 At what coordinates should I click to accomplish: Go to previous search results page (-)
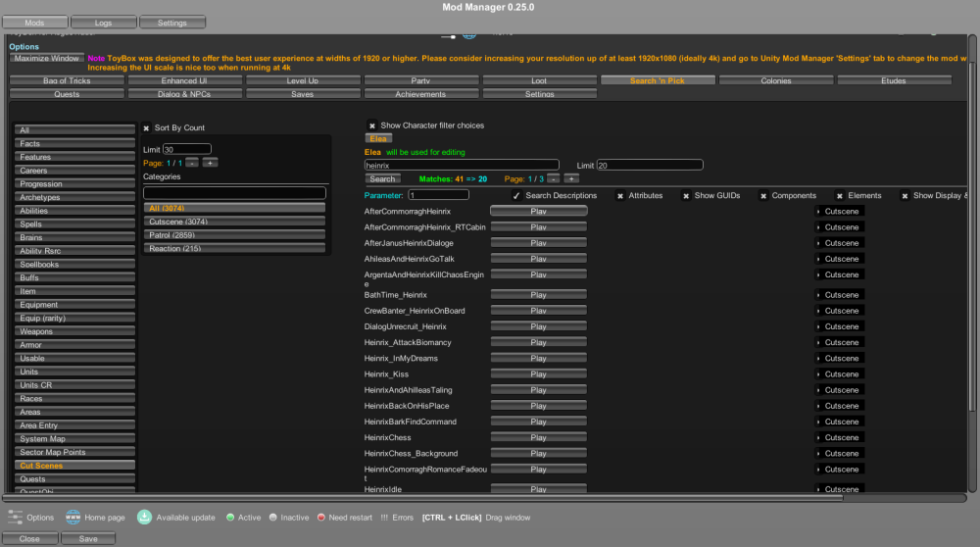[554, 179]
